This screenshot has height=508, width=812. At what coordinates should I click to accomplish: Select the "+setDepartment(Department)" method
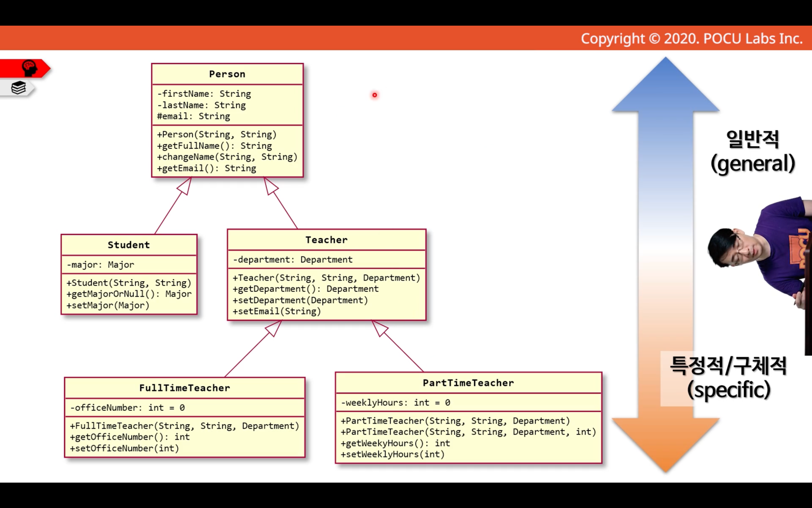tap(300, 300)
